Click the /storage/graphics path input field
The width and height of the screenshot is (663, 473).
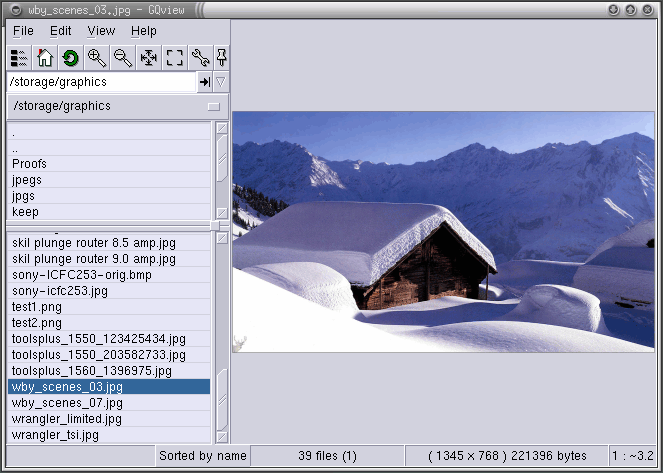[x=100, y=82]
